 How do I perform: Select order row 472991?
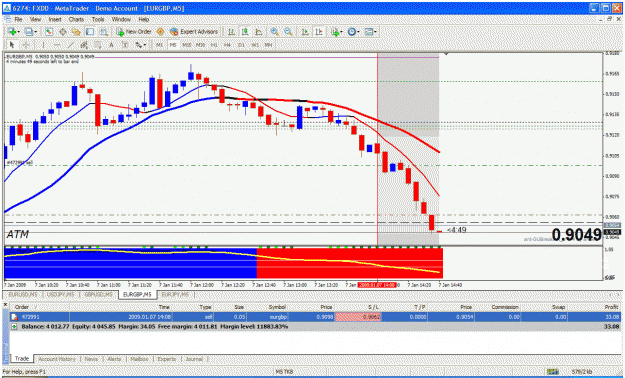coord(315,317)
